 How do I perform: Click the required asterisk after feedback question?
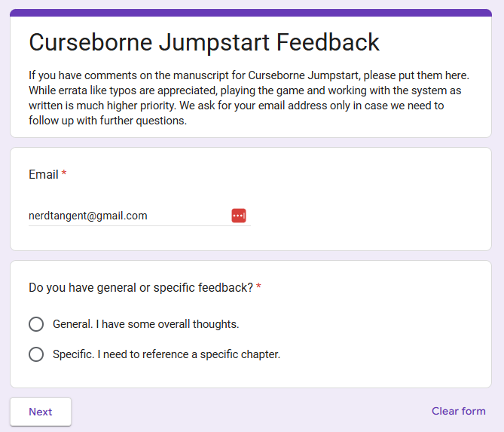click(259, 287)
